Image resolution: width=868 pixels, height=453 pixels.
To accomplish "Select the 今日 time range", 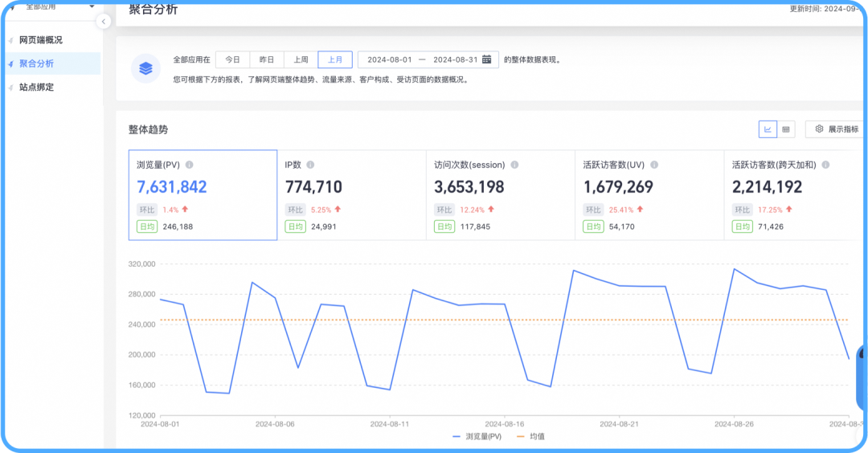I will click(x=232, y=59).
